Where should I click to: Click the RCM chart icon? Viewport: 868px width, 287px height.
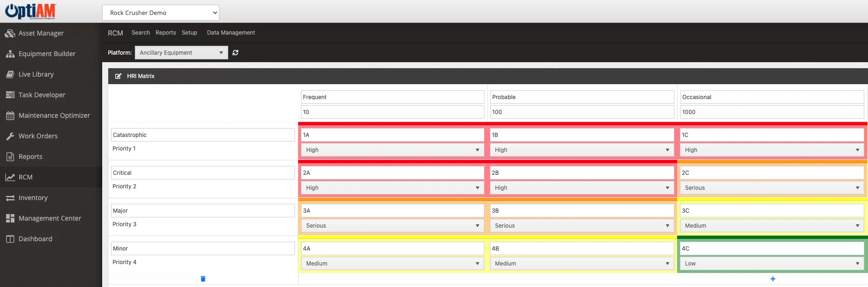point(10,177)
